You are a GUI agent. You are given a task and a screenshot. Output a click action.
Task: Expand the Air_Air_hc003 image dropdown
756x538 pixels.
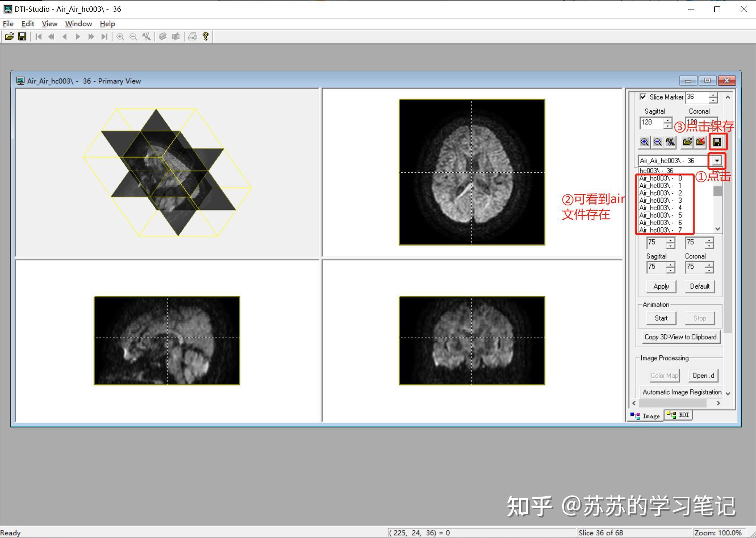[717, 161]
